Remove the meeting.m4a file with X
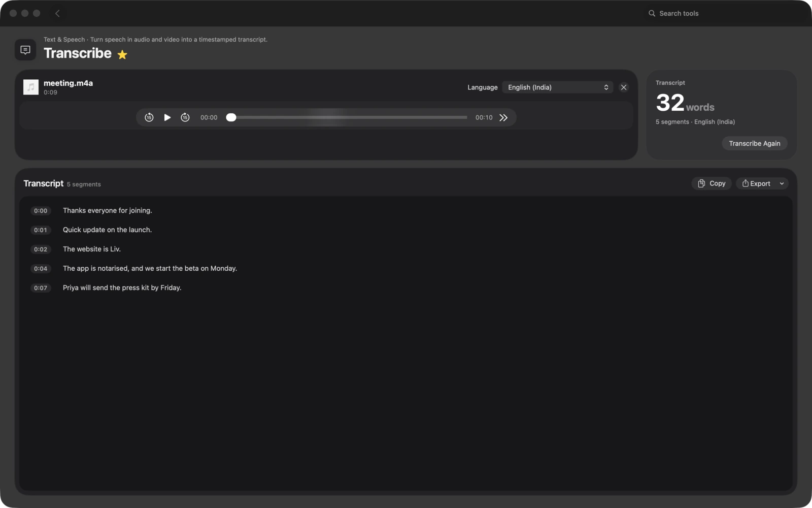 tap(624, 87)
